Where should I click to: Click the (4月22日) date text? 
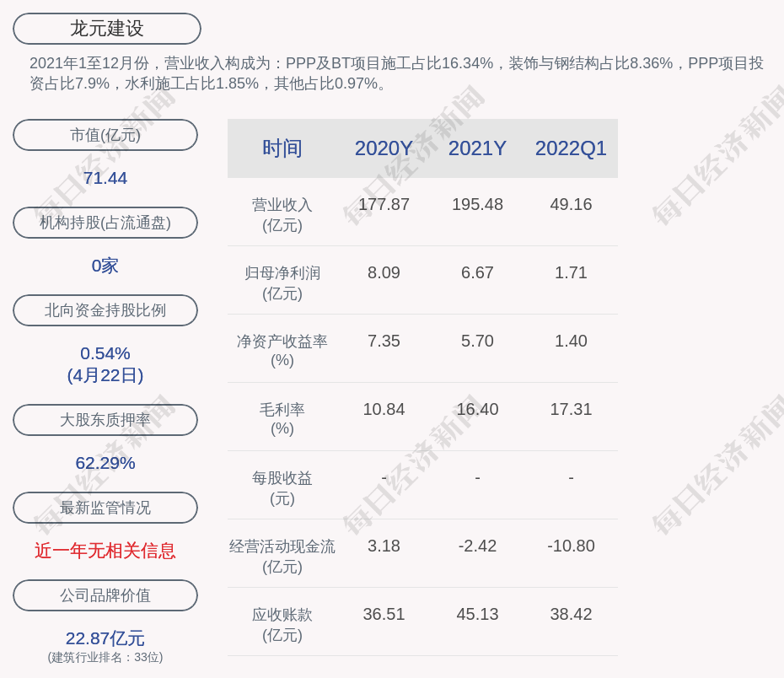pos(105,375)
